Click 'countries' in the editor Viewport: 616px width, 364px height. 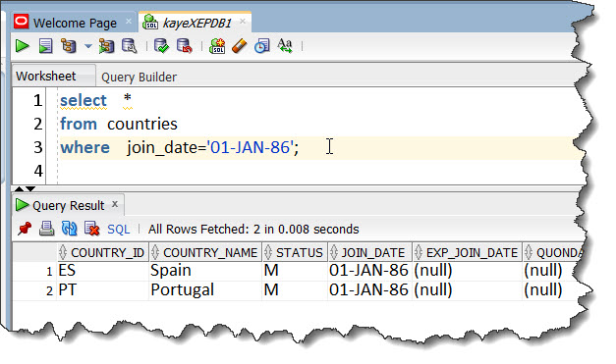tap(142, 124)
